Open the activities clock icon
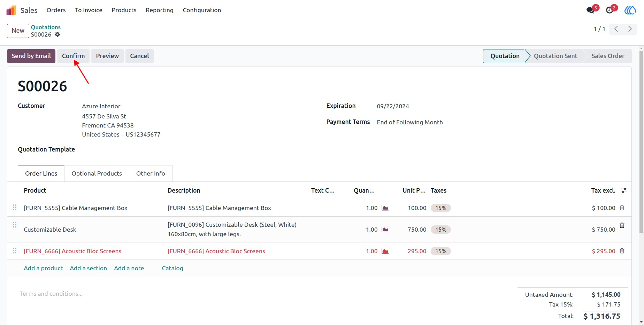The image size is (644, 325). 609,10
